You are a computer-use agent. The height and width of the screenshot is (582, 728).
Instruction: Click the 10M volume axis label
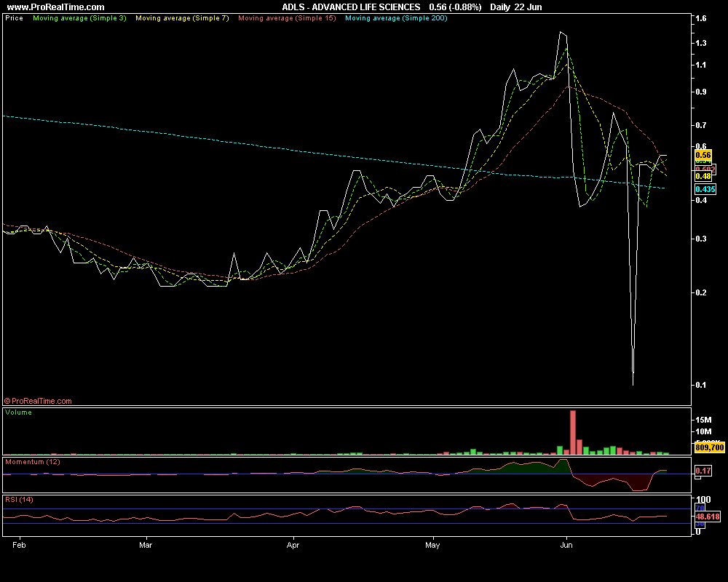(703, 431)
